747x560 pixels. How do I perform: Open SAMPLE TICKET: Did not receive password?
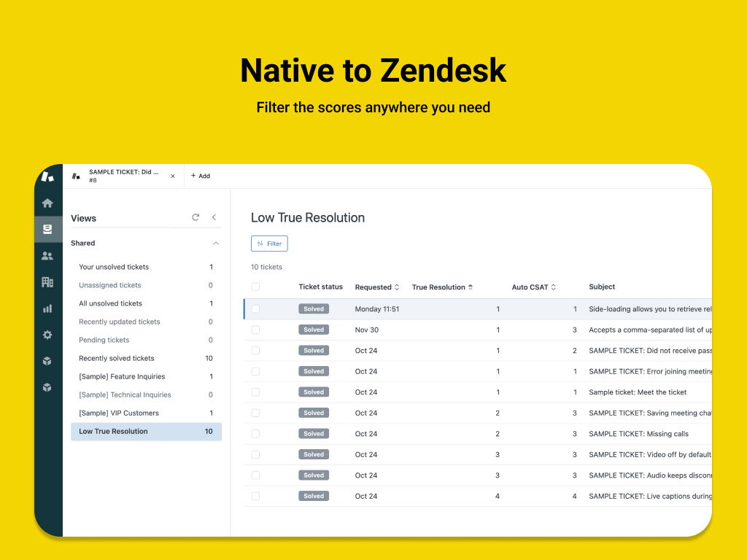(x=650, y=351)
